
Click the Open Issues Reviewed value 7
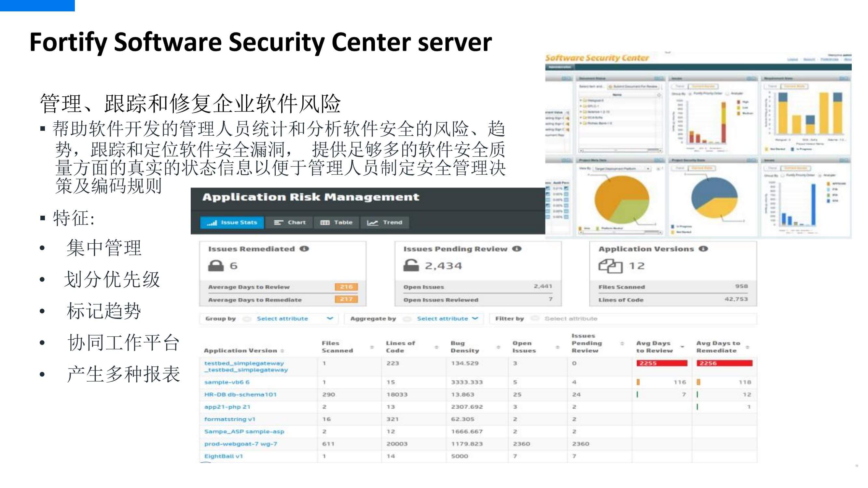coord(550,299)
